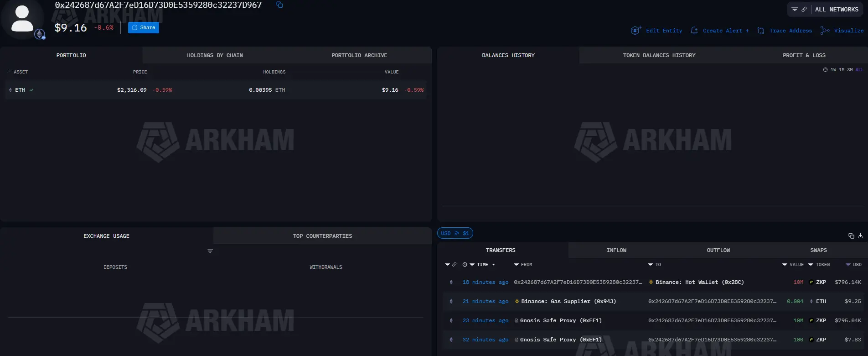The height and width of the screenshot is (356, 868).
Task: Click the clock icon in the Time column
Action: 465,265
